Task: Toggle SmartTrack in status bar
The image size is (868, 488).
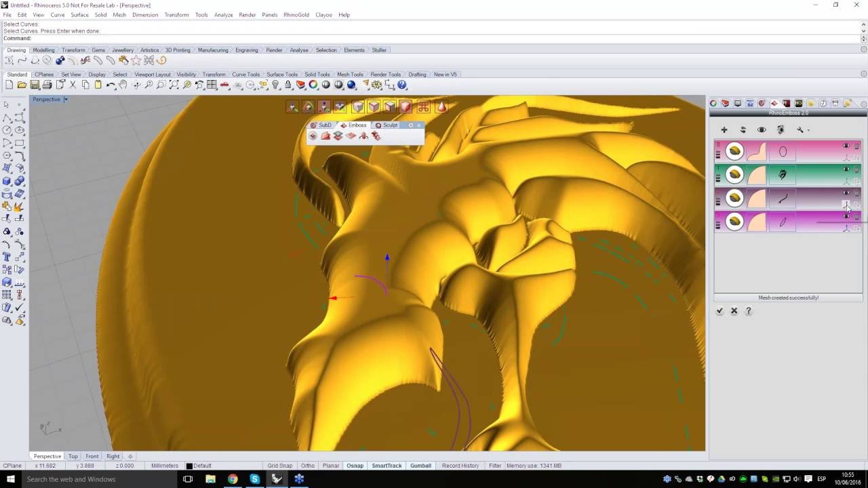Action: click(387, 466)
